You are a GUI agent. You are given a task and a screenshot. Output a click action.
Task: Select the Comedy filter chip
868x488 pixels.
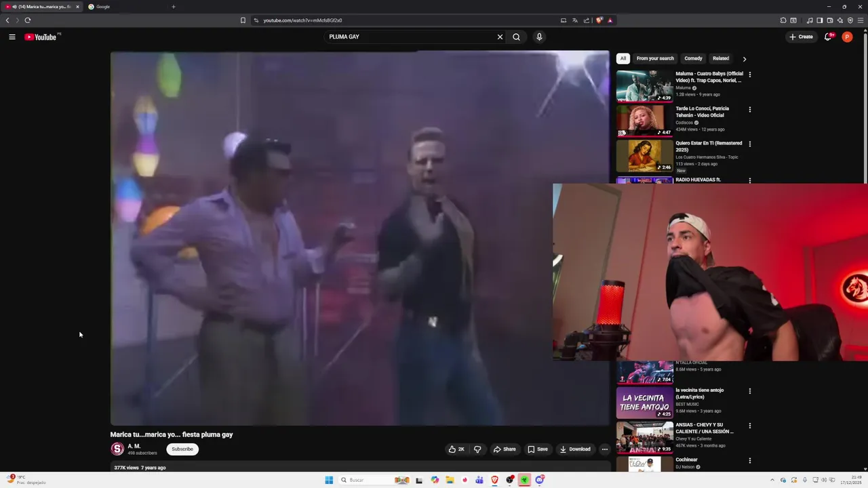click(x=693, y=59)
